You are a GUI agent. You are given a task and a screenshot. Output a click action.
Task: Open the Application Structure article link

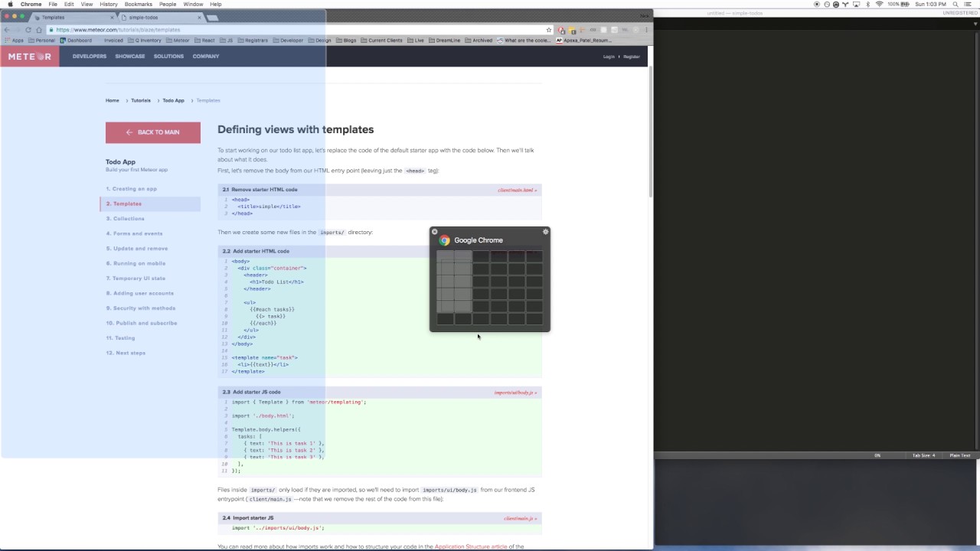click(471, 547)
